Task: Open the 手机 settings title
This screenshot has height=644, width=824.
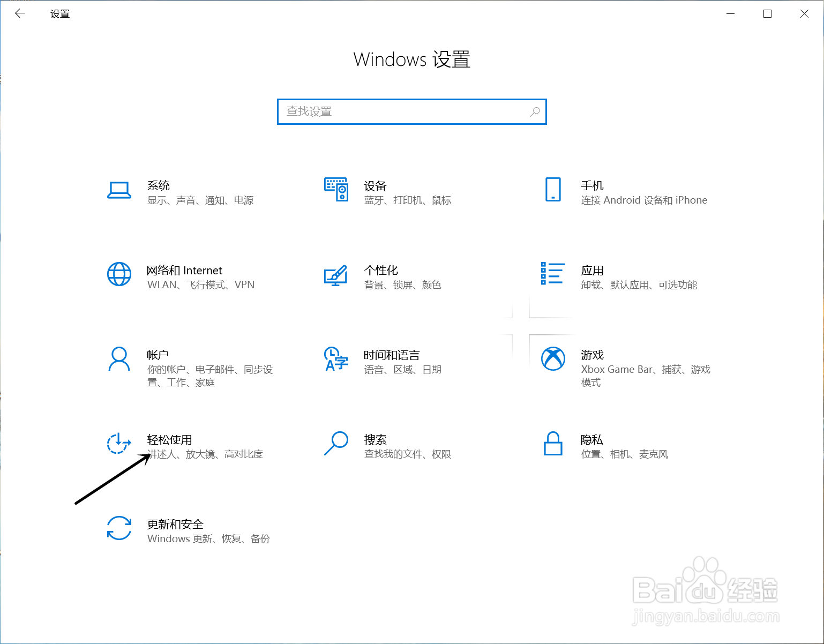Action: pyautogui.click(x=592, y=185)
